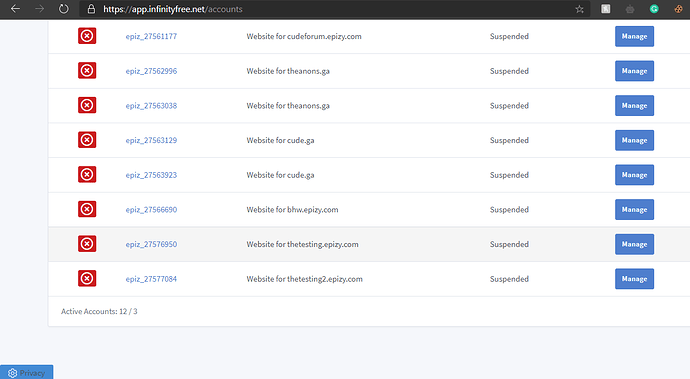Open account link epiz_27563923

pyautogui.click(x=151, y=175)
